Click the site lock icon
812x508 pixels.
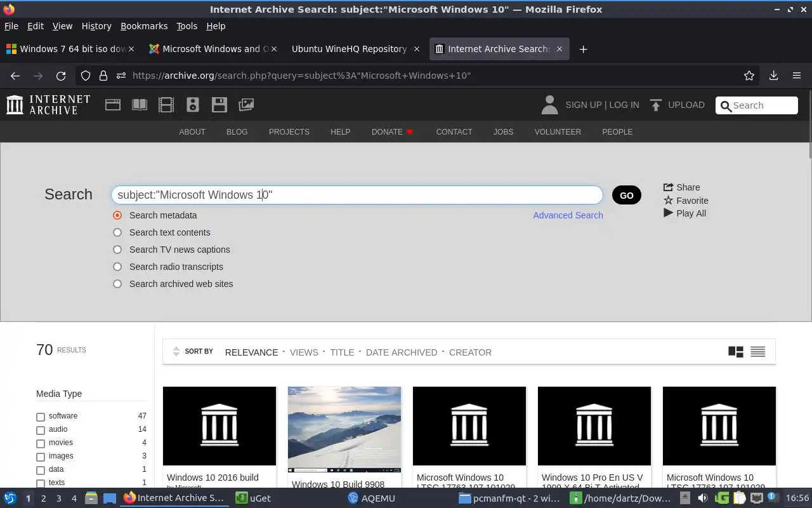click(x=103, y=76)
